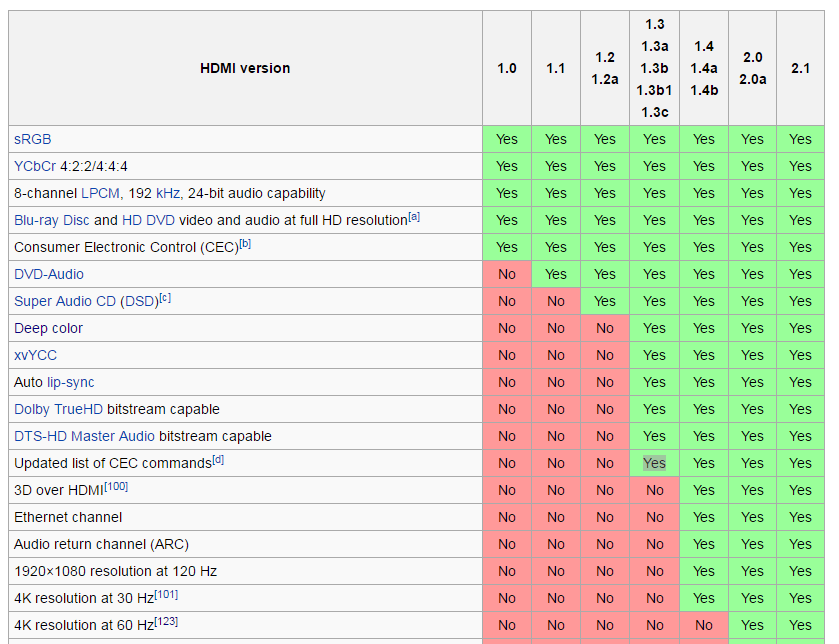Click Yes for Deep color in 1.3 column
Screen dimensions: 839x644
[x=654, y=328]
